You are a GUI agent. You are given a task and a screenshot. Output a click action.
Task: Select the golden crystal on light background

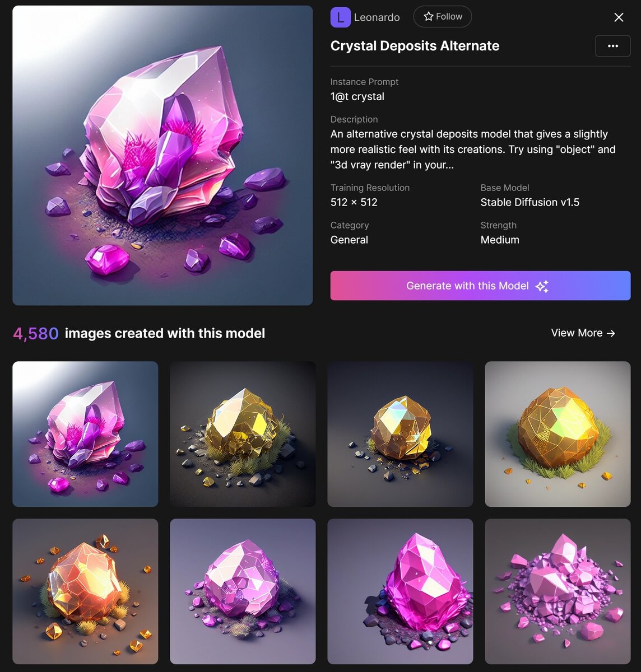(558, 434)
